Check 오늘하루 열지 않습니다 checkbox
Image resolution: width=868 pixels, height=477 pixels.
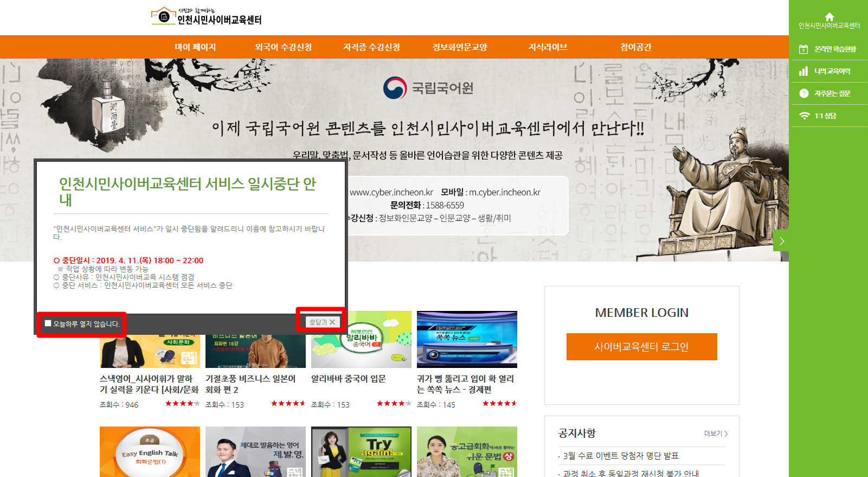[48, 323]
